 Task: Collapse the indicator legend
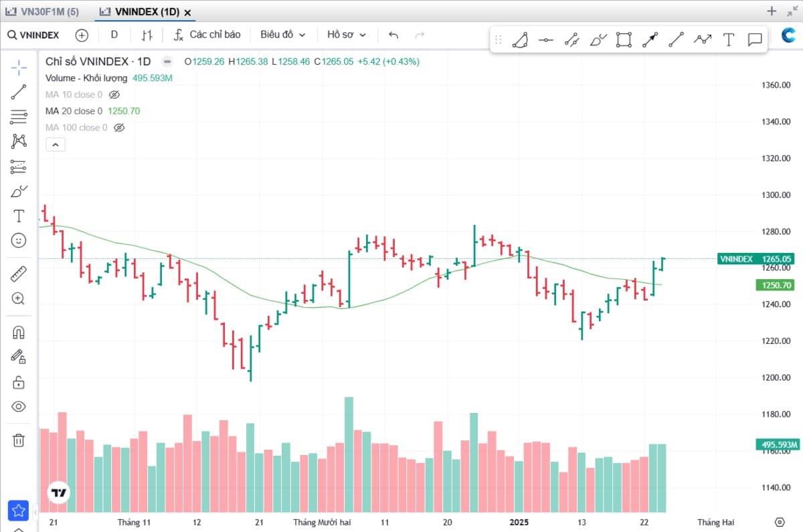[x=55, y=145]
